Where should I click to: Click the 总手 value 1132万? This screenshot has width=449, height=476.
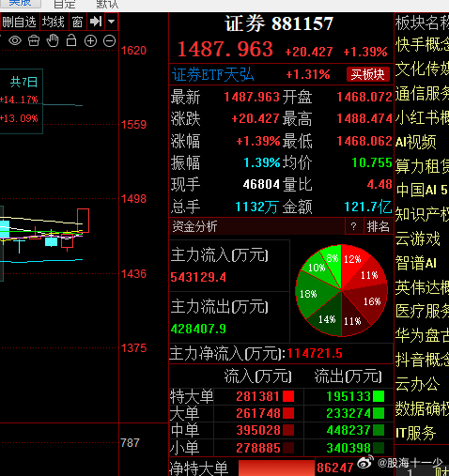[256, 207]
